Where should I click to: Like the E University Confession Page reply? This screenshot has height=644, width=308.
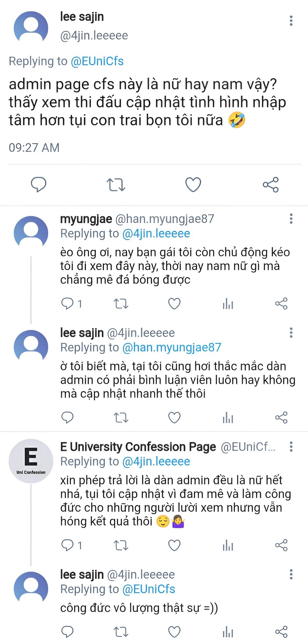[174, 545]
